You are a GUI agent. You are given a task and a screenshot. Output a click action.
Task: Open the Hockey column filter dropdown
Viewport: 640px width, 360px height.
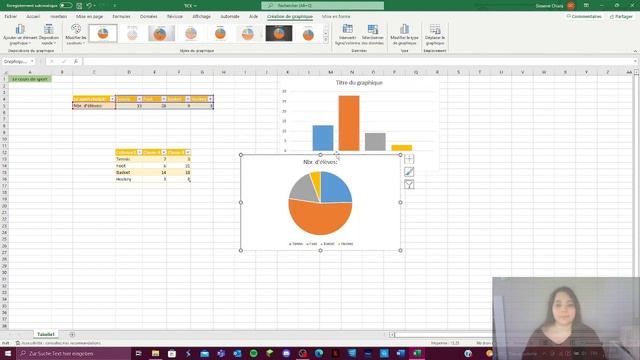coord(211,99)
